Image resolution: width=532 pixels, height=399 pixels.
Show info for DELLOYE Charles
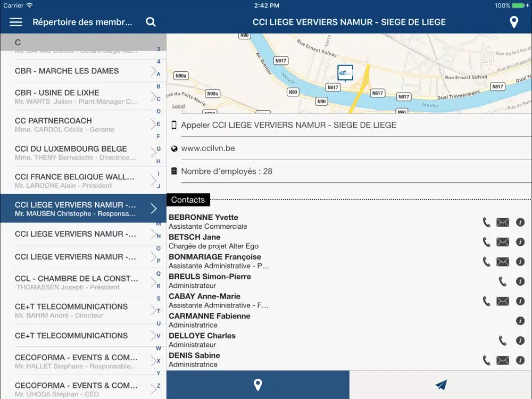520,340
